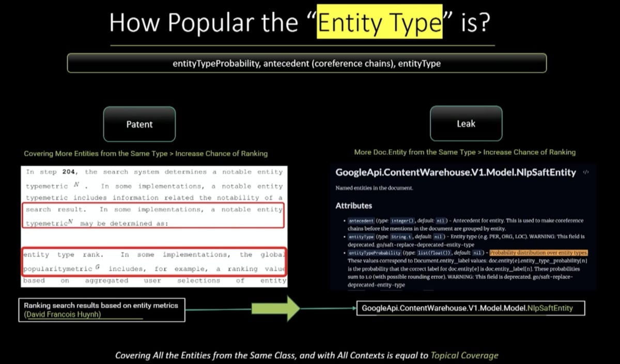620x364 pixels.
Task: Click the "Ranking search results based on entity metrics" box
Action: point(101,310)
